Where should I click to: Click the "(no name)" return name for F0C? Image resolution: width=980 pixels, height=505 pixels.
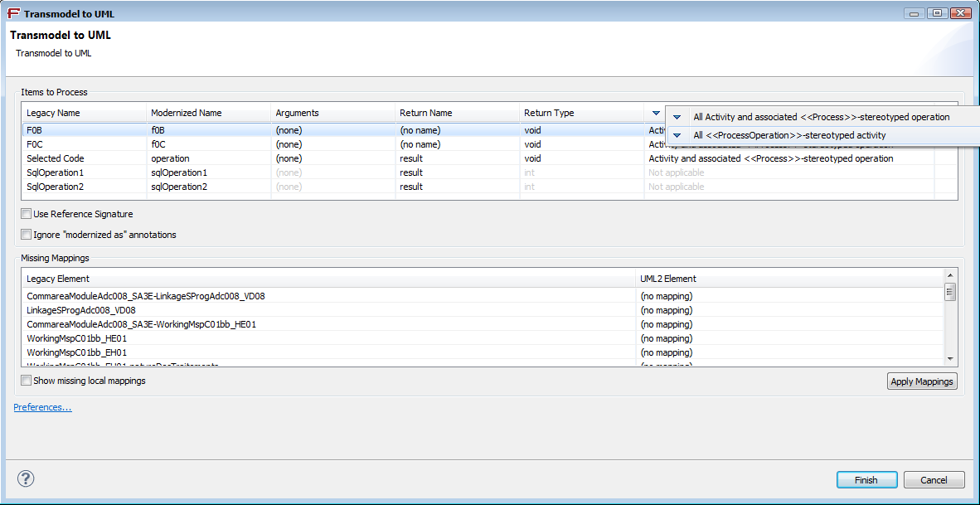point(457,144)
